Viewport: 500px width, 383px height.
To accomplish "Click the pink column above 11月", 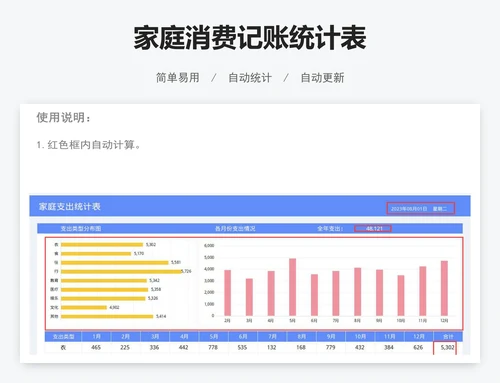I will [x=423, y=291].
